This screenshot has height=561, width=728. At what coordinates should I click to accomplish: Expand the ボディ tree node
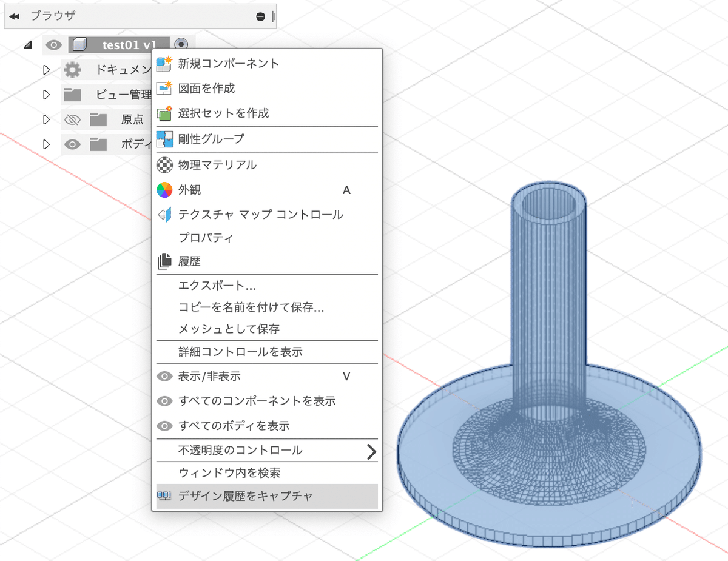coord(46,144)
